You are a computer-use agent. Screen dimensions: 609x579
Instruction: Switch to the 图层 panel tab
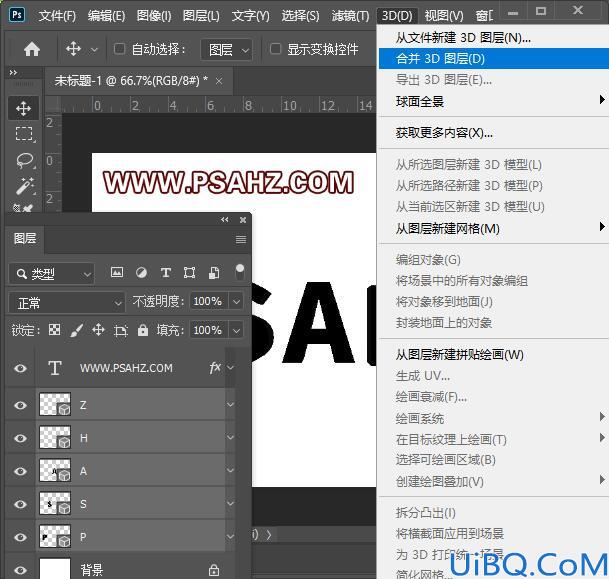click(25, 238)
